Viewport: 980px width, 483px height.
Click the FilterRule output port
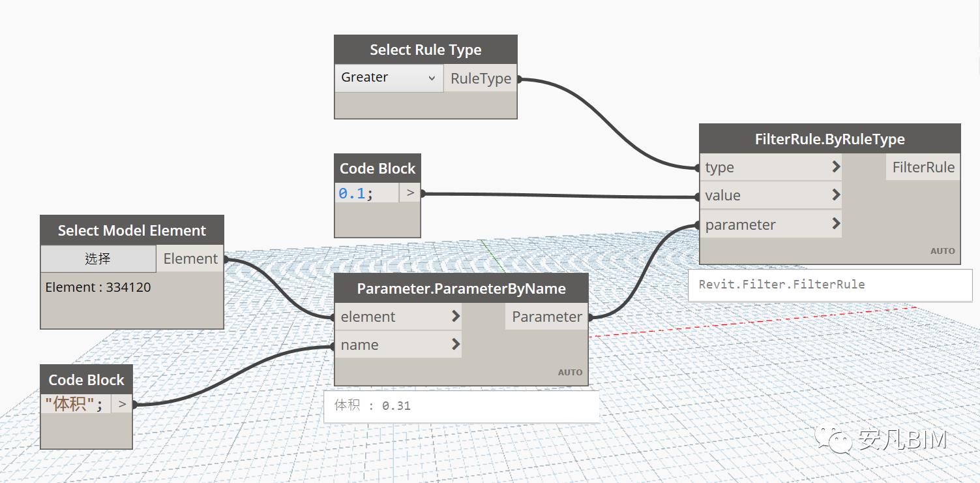[x=923, y=167]
